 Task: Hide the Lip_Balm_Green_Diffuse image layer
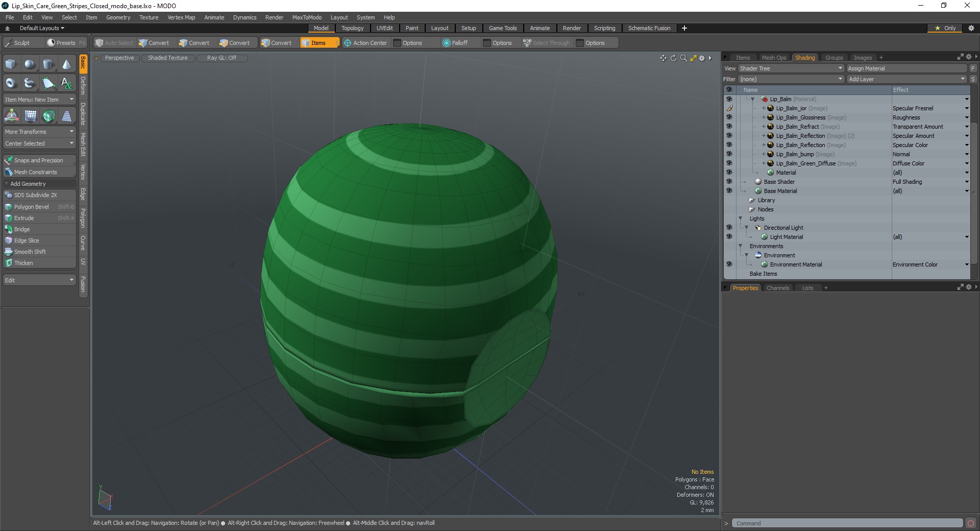pyautogui.click(x=729, y=163)
